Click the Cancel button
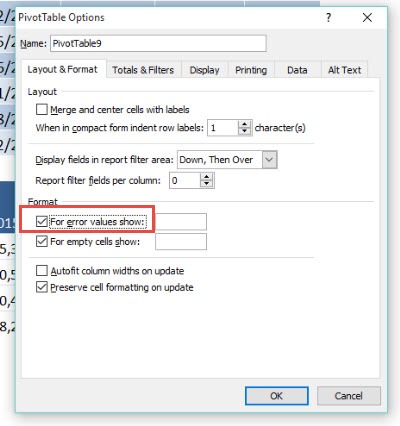 [349, 396]
